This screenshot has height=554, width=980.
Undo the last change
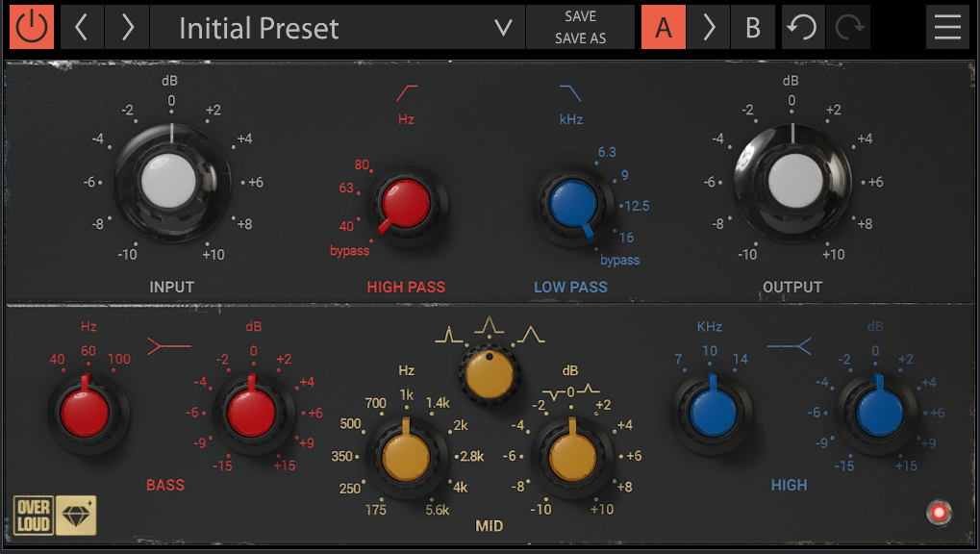coord(802,28)
